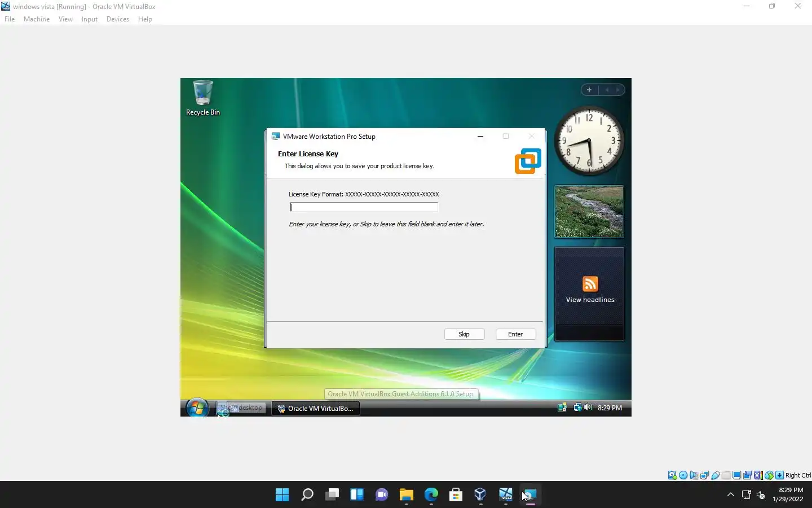Open the Devices menu
Screen dimensions: 812x508
click(x=117, y=19)
